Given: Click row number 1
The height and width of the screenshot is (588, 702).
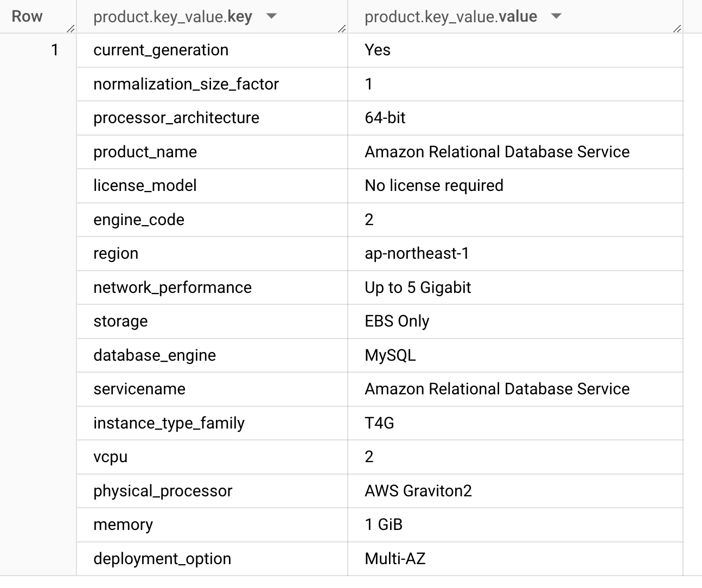Looking at the screenshot, I should 54,50.
